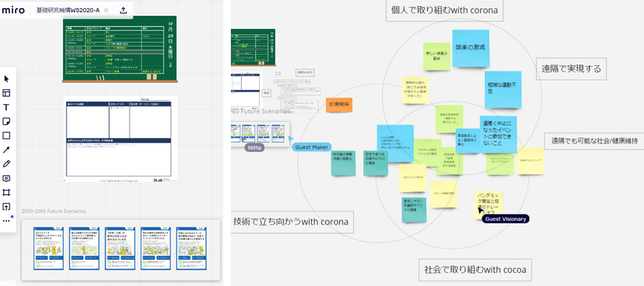Select the Pen drawing tool

6,164
